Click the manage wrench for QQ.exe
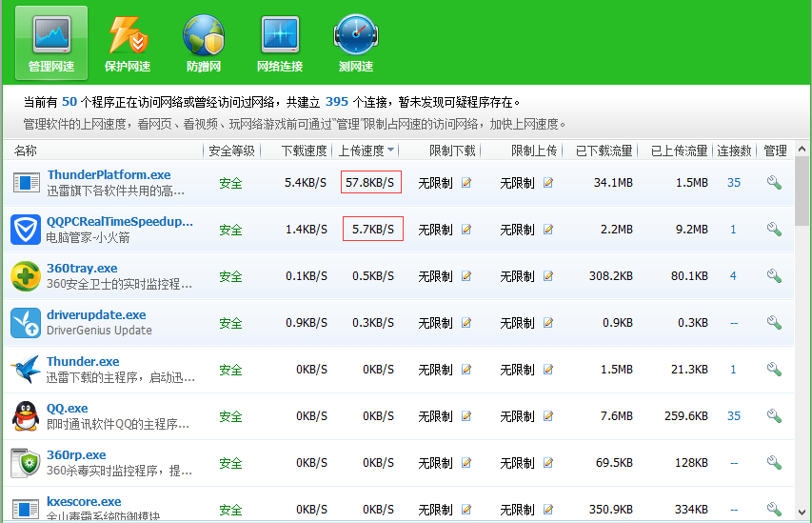The height and width of the screenshot is (523, 812). [x=774, y=416]
